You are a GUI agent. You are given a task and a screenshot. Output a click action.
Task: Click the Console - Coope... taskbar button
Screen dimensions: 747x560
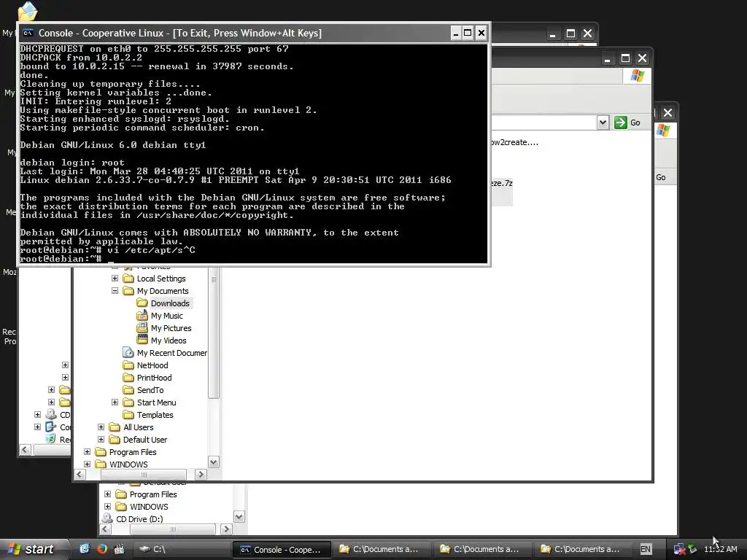(281, 549)
